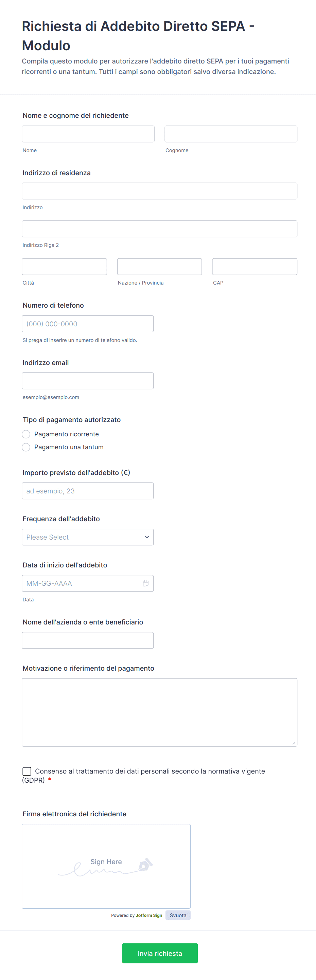Click the Nazione / Provincia field
This screenshot has height=980, width=316.
click(159, 267)
